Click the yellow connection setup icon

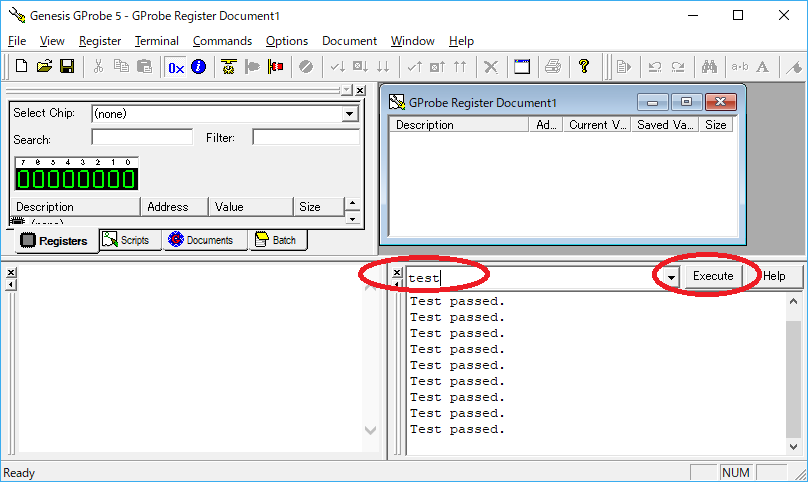228,67
